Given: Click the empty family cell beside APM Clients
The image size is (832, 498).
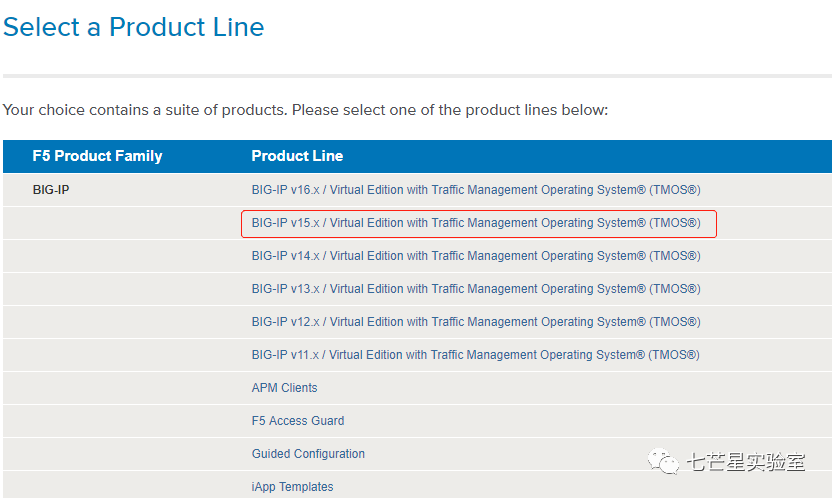Looking at the screenshot, I should point(120,388).
